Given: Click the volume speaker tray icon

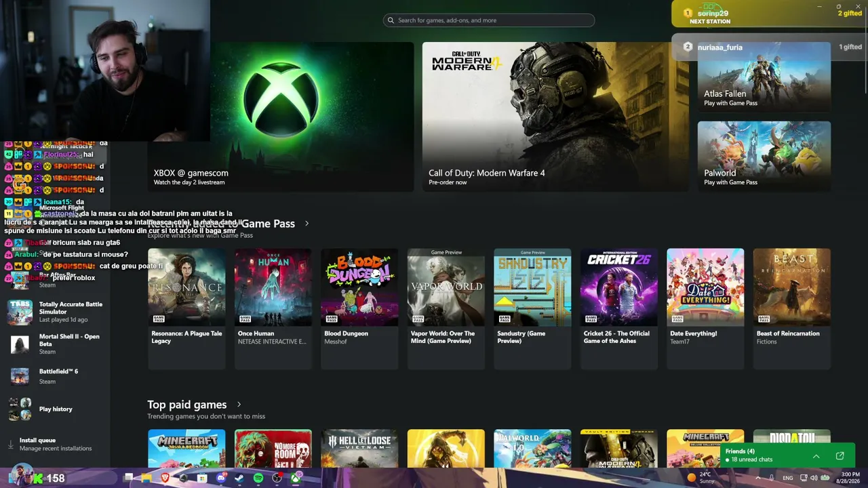Looking at the screenshot, I should pos(815,478).
